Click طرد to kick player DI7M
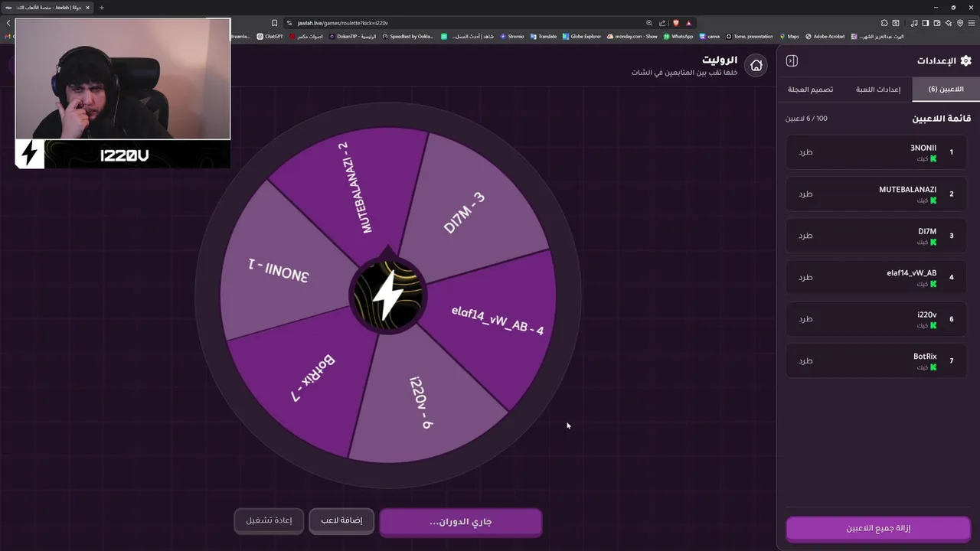The width and height of the screenshot is (980, 551). pyautogui.click(x=805, y=236)
